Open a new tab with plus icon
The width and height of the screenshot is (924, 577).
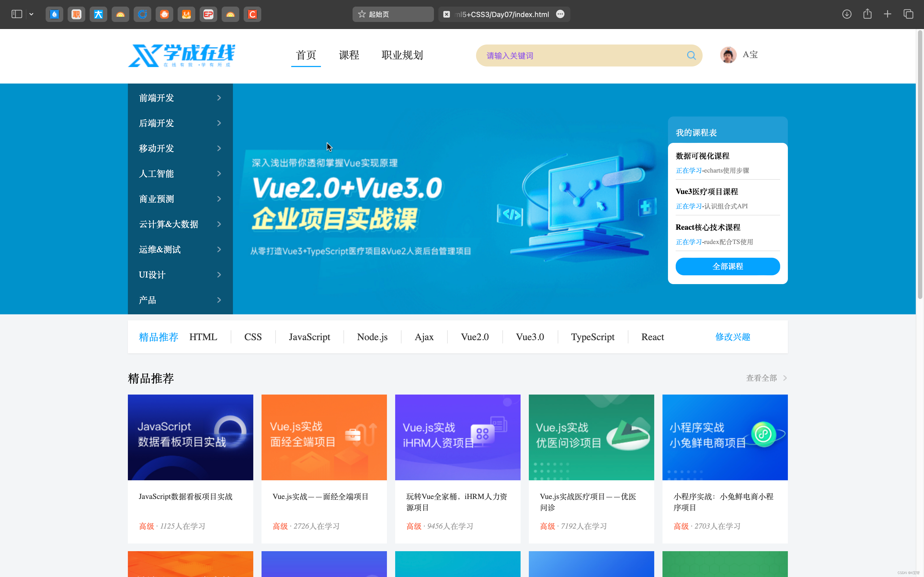887,14
